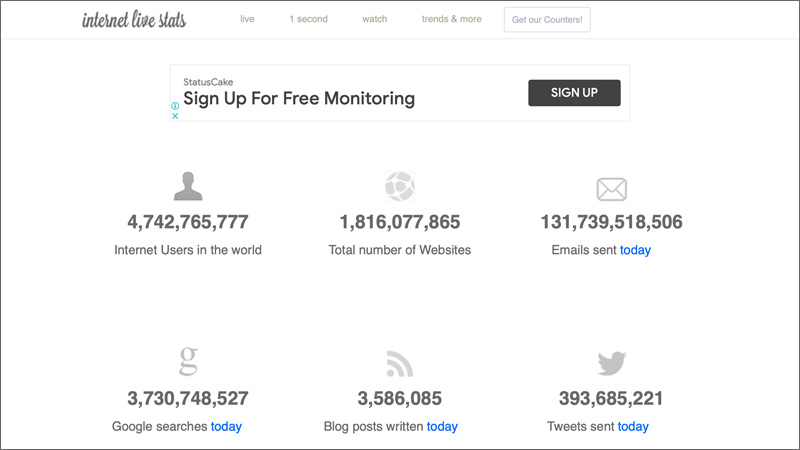Open trends & more menu
Screen dimensions: 800x450
451,19
